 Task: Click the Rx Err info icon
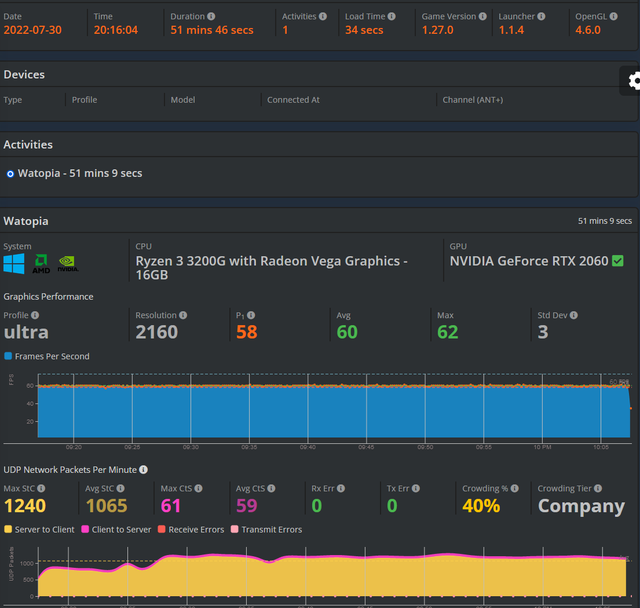341,488
